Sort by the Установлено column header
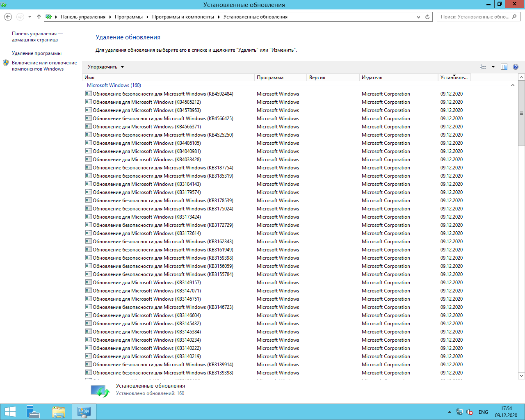 [454, 77]
